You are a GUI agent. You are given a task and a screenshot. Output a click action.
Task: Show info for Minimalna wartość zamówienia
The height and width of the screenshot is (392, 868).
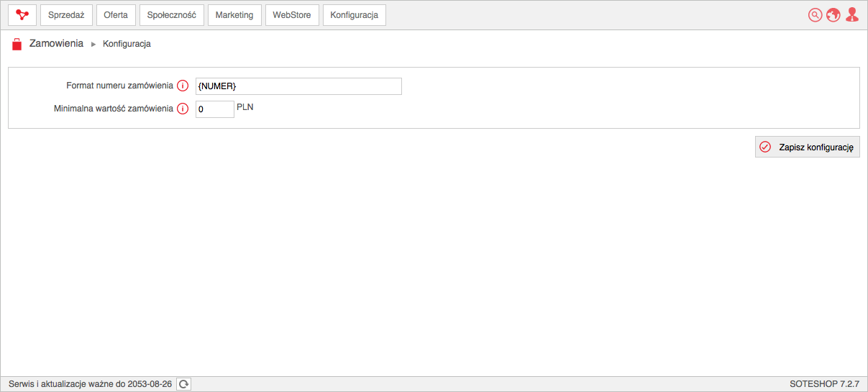pos(183,109)
